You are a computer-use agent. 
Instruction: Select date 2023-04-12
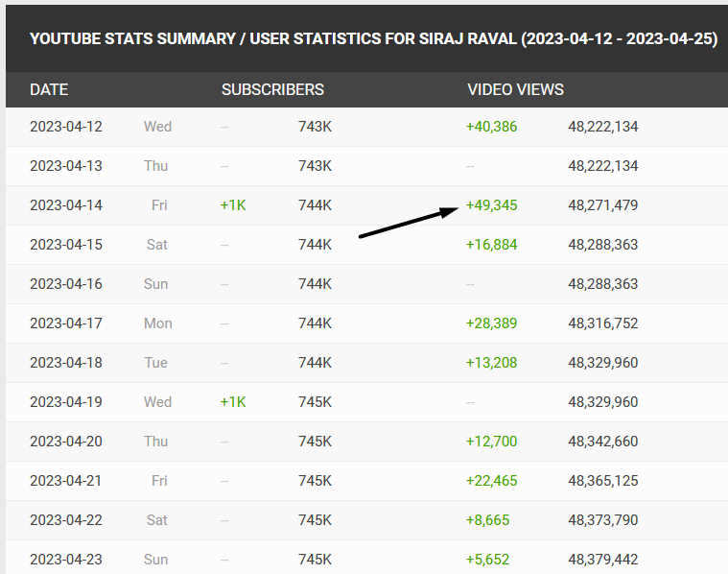pos(66,127)
